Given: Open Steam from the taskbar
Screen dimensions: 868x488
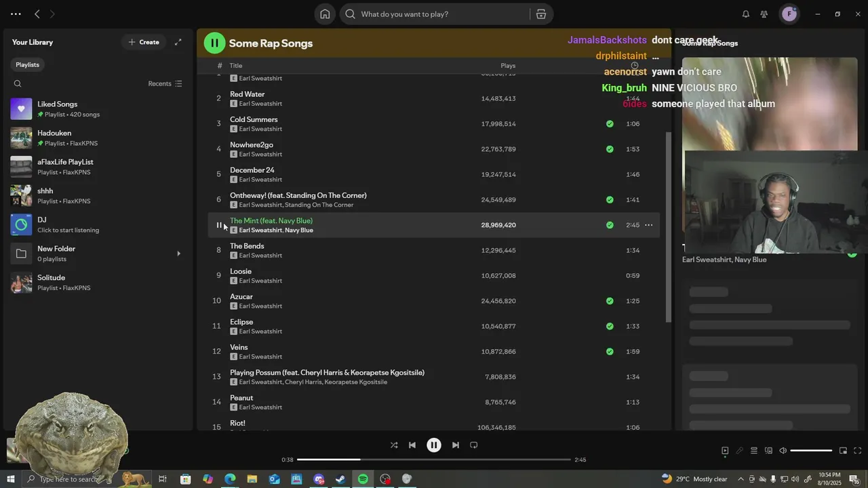Looking at the screenshot, I should [340, 479].
